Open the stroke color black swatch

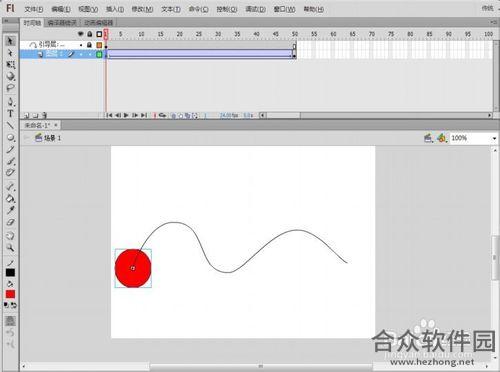tap(10, 273)
